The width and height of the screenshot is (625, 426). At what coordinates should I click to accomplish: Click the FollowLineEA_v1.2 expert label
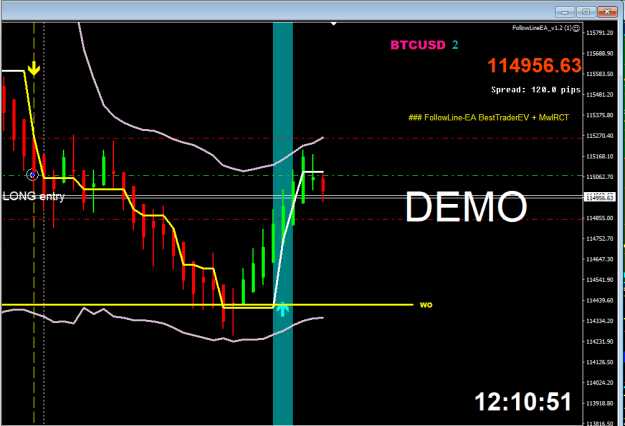[542, 28]
